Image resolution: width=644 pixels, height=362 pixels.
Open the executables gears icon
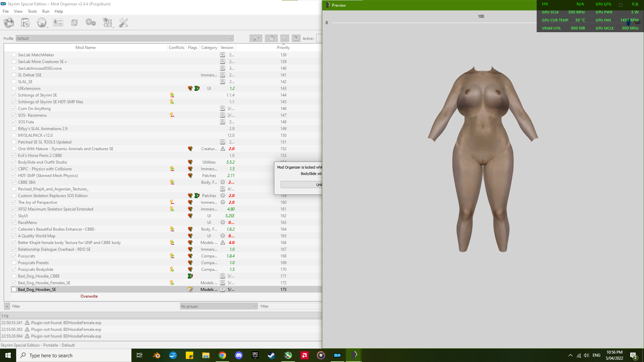[91, 22]
